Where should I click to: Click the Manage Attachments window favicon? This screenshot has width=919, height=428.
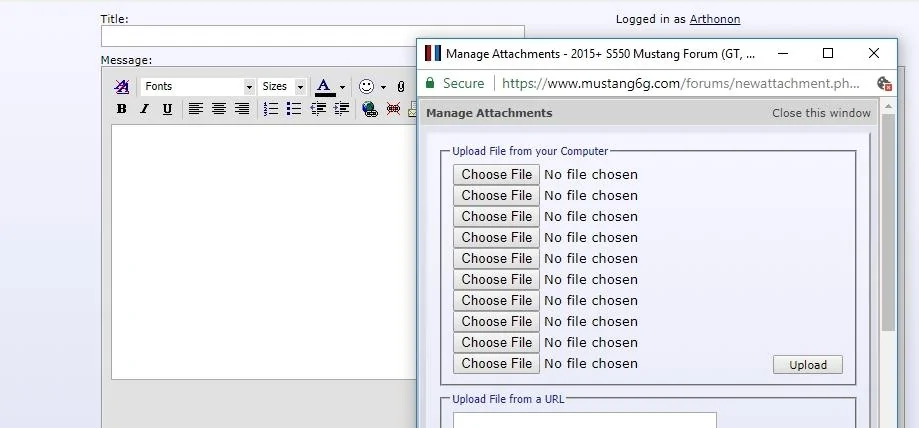point(433,53)
